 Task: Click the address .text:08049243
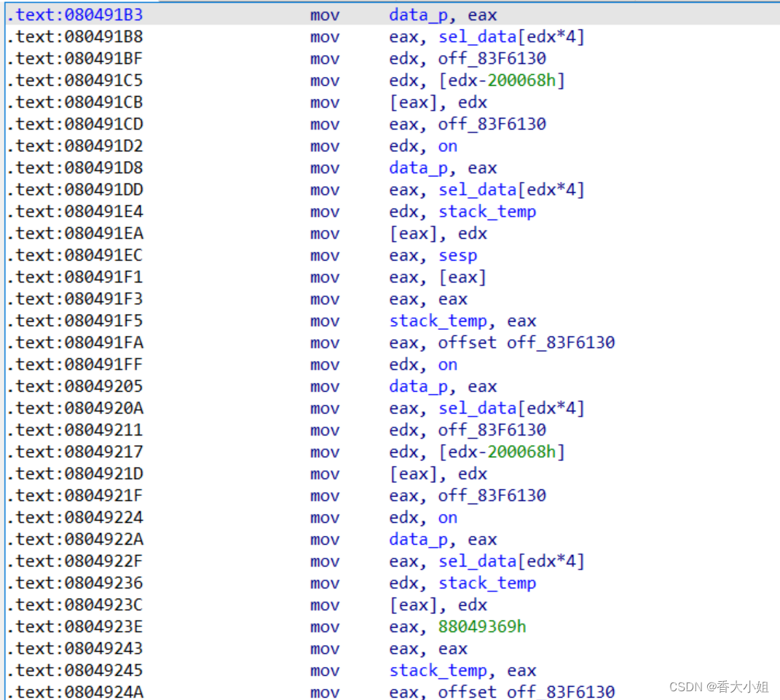75,649
